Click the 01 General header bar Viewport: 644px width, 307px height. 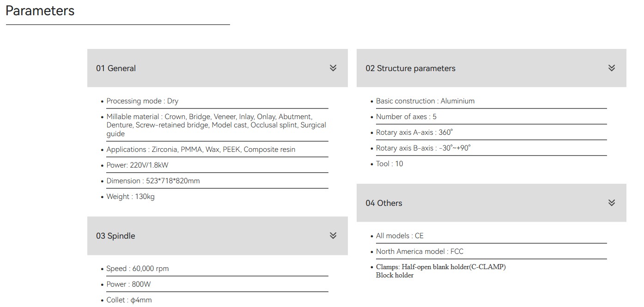(208, 68)
